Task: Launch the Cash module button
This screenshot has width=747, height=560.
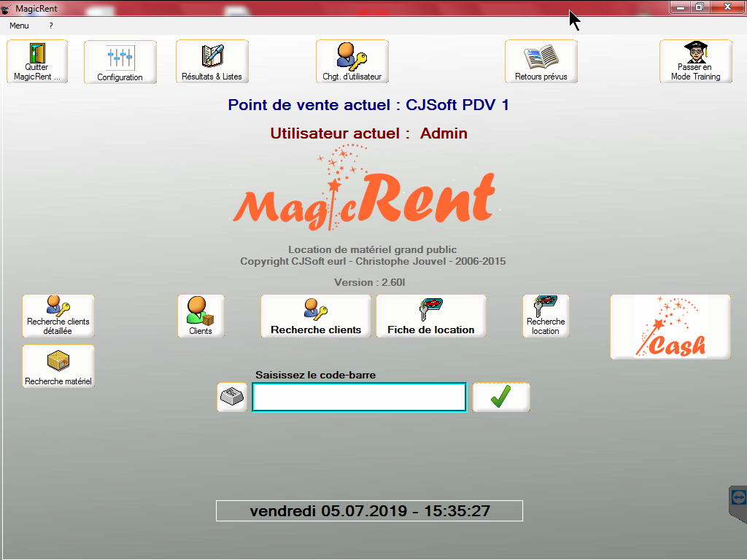Action: [670, 327]
